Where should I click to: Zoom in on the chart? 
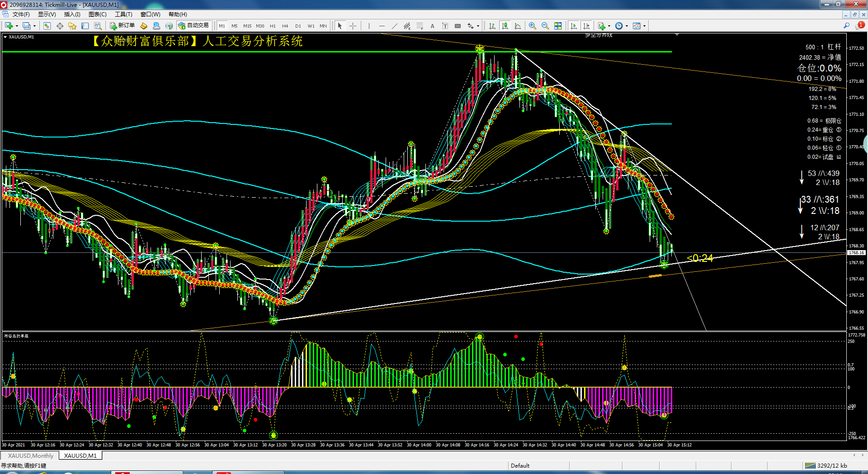(533, 26)
